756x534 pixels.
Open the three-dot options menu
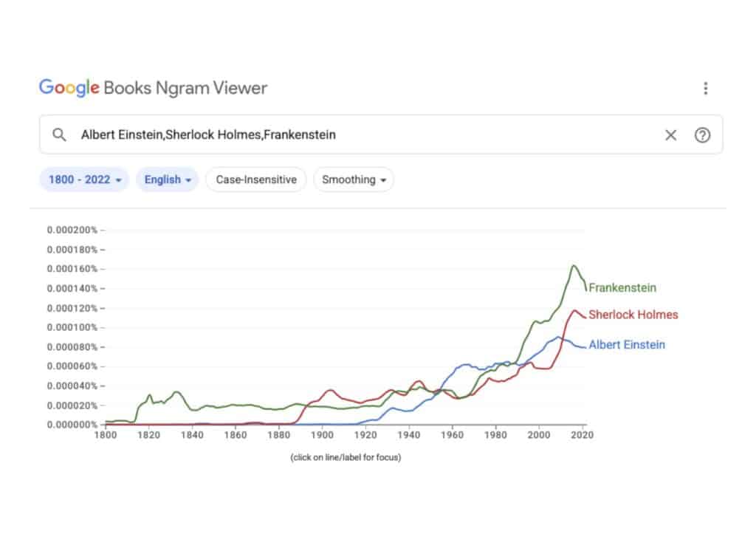point(706,88)
